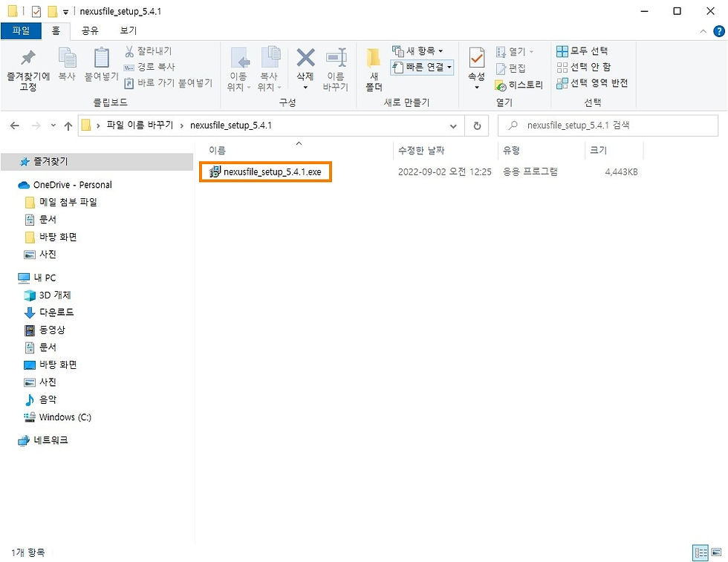
Task: Switch to large icons view
Action: 716,552
